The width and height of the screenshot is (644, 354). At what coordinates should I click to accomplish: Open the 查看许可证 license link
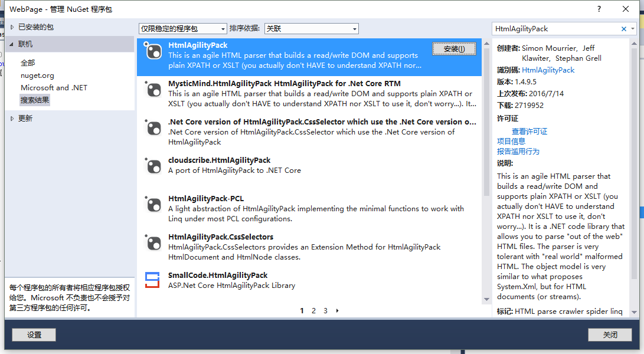click(529, 132)
